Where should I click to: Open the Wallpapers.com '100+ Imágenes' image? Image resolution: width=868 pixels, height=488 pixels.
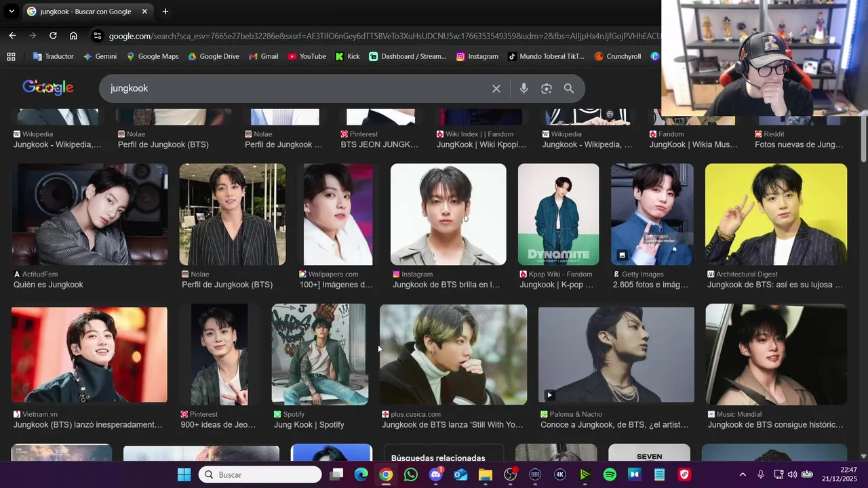(x=338, y=214)
